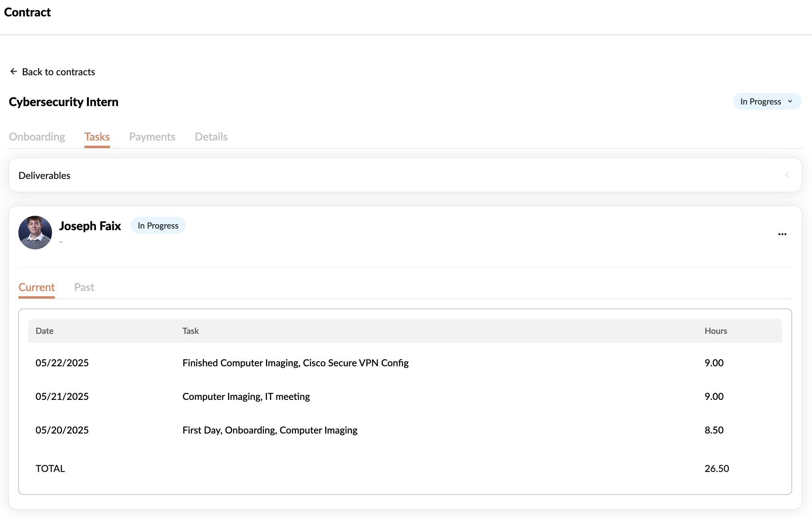Image resolution: width=812 pixels, height=518 pixels.
Task: Click the Deliverables header row
Action: pos(44,176)
